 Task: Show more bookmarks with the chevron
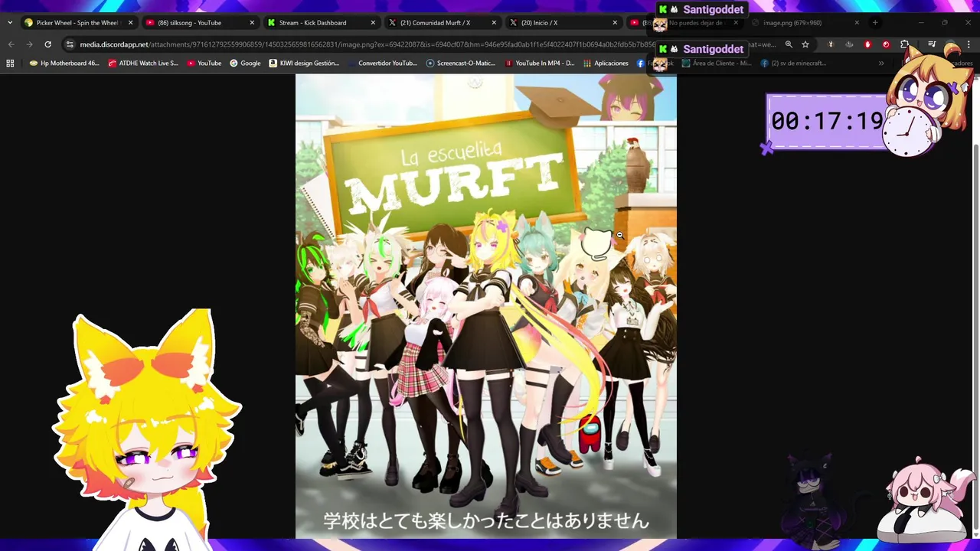tap(881, 64)
